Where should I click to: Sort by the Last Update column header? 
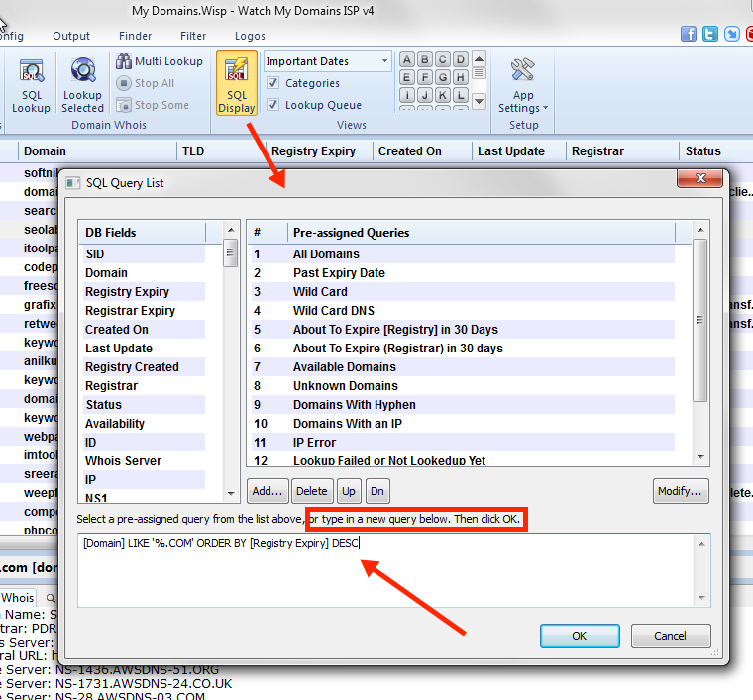(518, 151)
